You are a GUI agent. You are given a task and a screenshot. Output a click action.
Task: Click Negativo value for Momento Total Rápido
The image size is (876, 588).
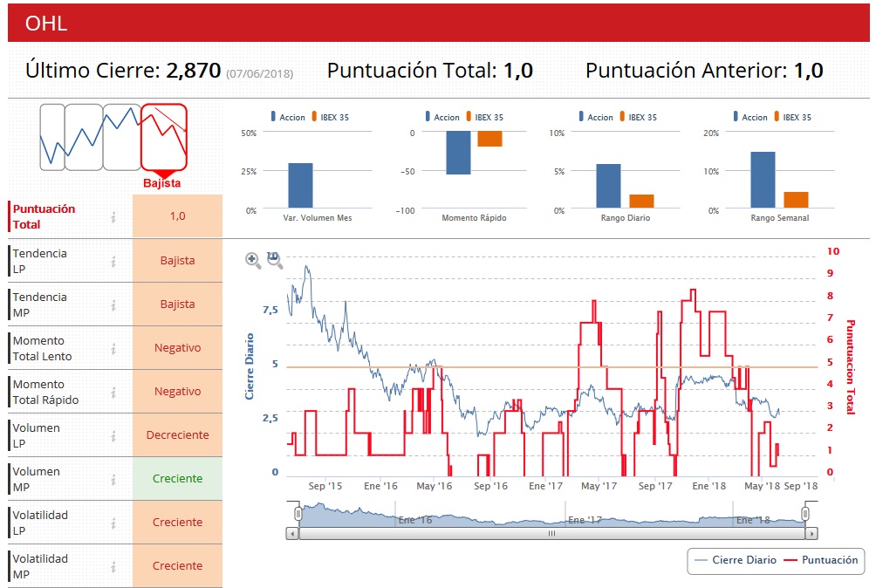click(x=178, y=391)
